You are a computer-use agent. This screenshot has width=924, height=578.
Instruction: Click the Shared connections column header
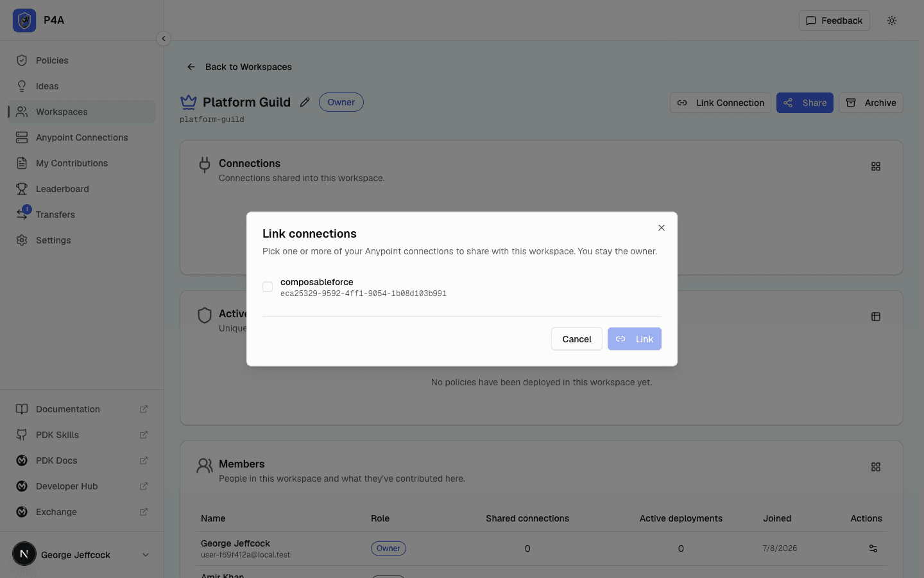[x=527, y=518]
